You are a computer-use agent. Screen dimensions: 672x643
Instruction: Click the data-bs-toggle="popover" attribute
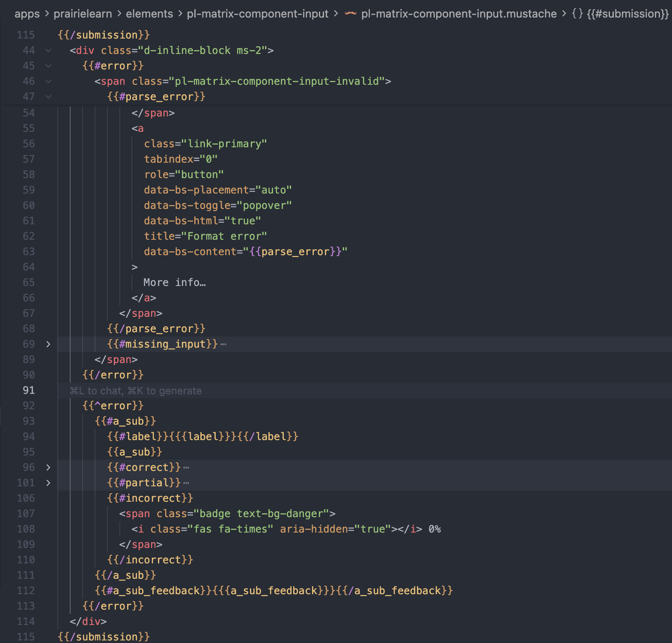[218, 205]
